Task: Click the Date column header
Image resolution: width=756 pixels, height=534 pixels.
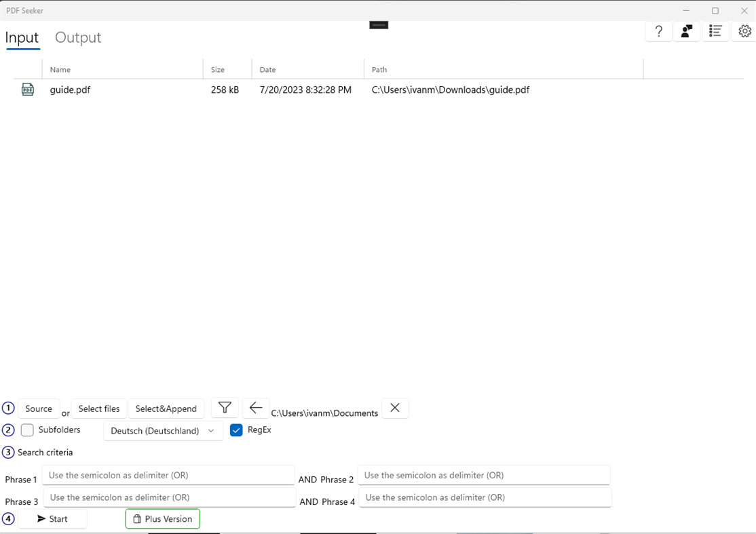Action: 267,69
